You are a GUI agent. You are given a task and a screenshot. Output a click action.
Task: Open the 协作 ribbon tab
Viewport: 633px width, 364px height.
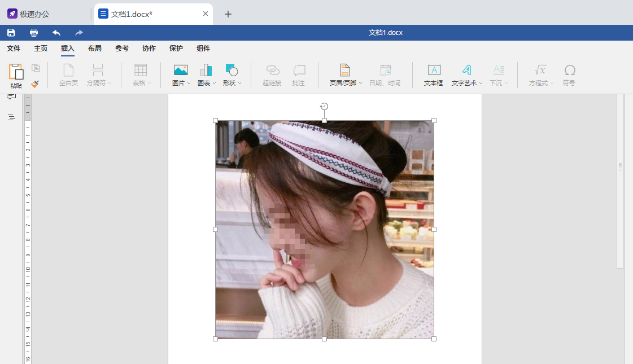pyautogui.click(x=149, y=49)
